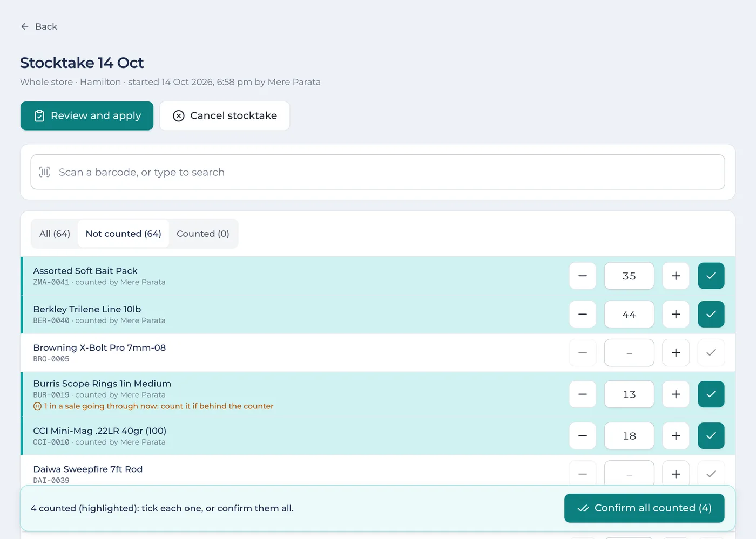
Task: Decrease Berkley Trilene Line 10lb count
Action: point(583,315)
